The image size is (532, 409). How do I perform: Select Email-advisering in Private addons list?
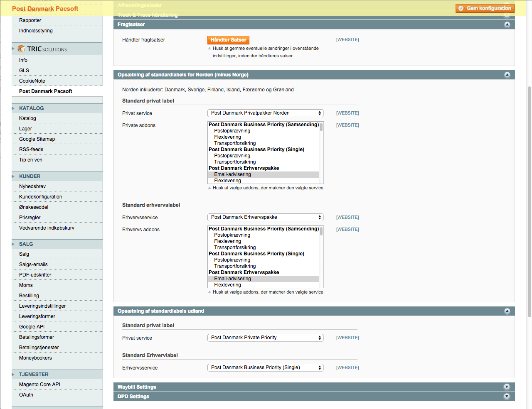click(x=233, y=174)
